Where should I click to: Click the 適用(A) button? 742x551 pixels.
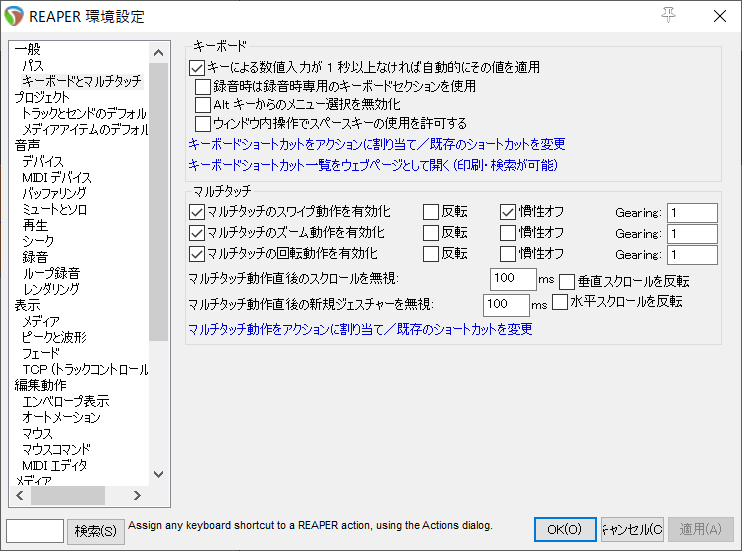tap(700, 529)
